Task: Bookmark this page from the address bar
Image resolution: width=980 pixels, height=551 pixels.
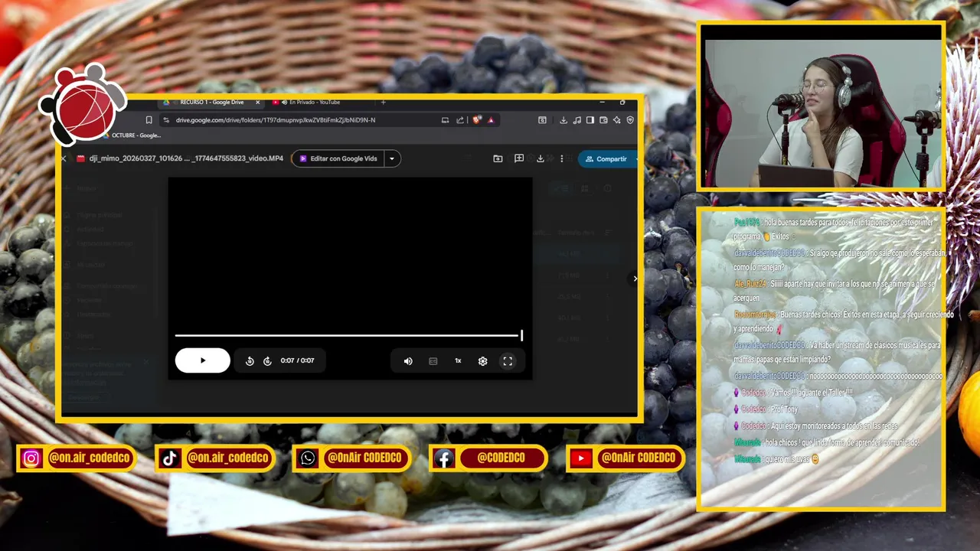Action: [x=149, y=120]
